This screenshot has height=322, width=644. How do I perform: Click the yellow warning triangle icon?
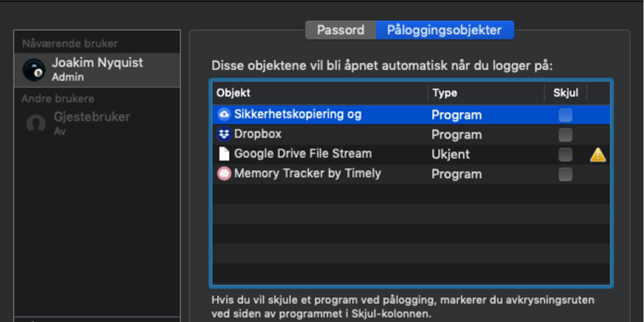coord(598,155)
